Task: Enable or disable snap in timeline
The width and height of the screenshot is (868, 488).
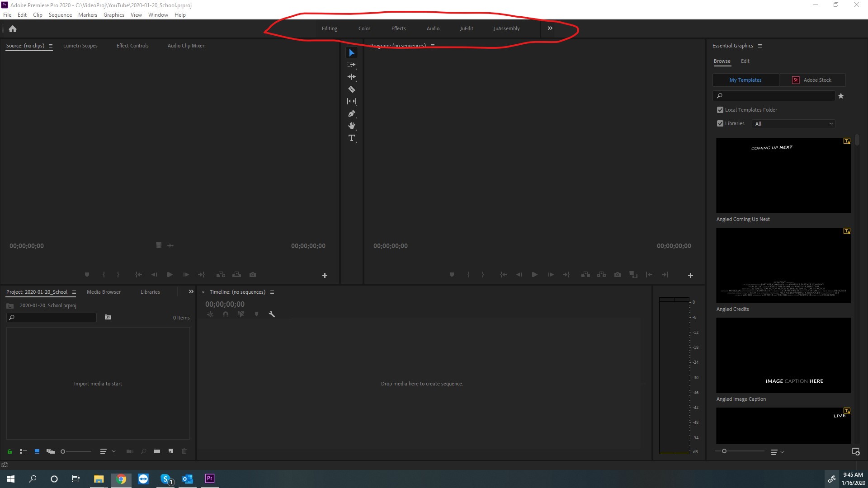Action: 225,314
